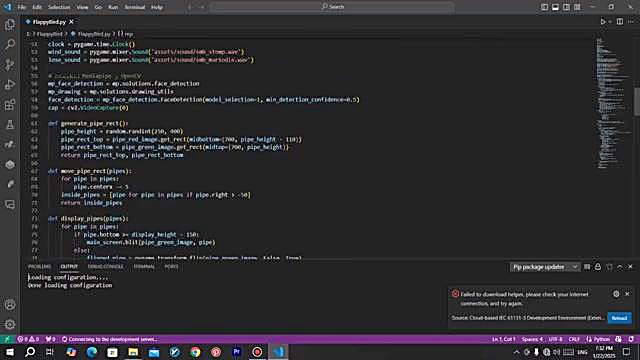Split the editor to the right

(x=620, y=22)
